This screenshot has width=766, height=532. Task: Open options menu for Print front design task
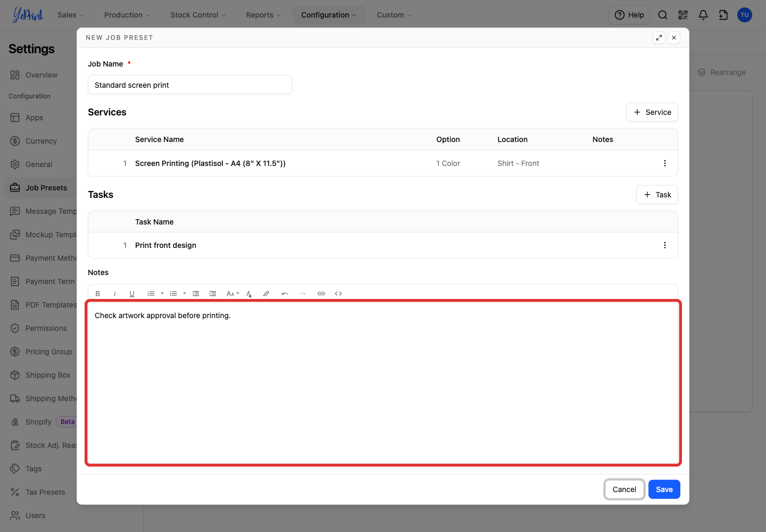click(x=665, y=245)
